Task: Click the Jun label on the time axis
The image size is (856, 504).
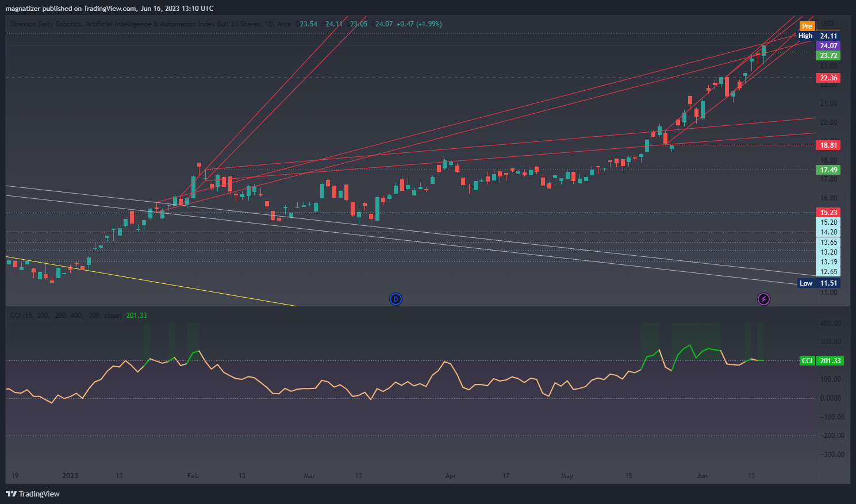Action: pos(702,476)
